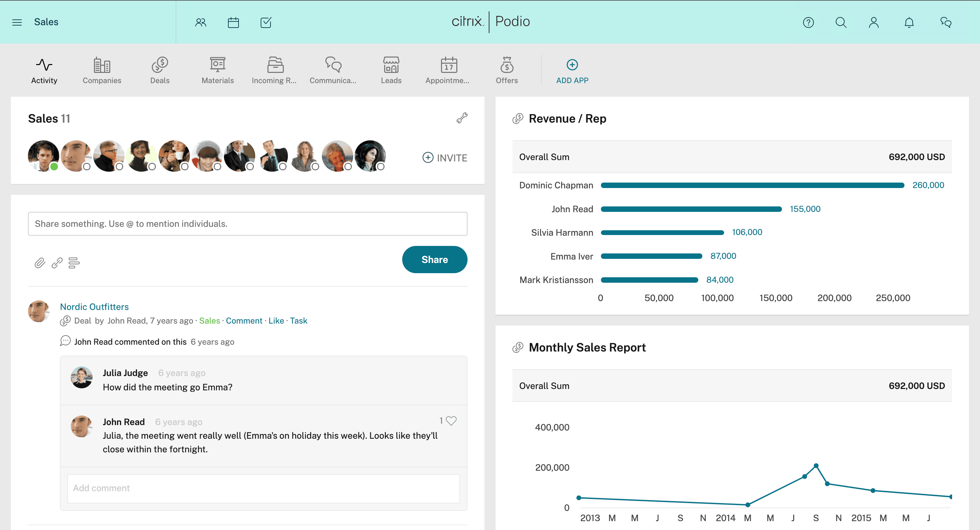Expand the Materials app navigation item
The image size is (980, 530).
(x=217, y=70)
